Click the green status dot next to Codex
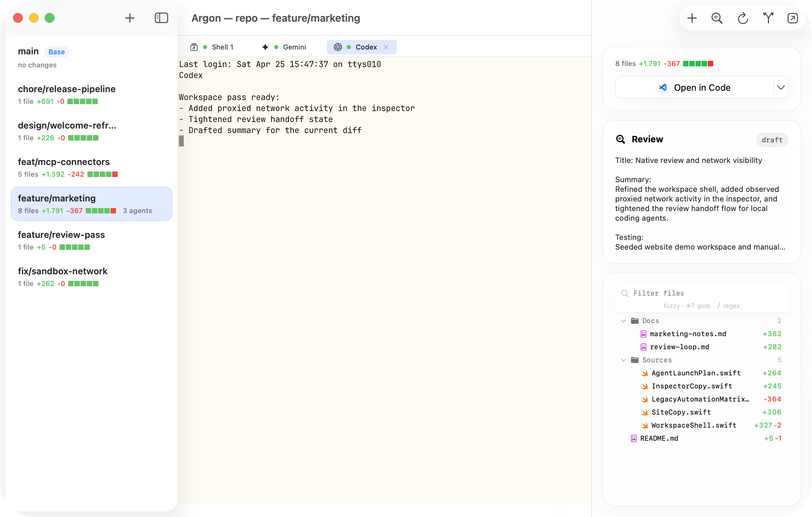Image resolution: width=812 pixels, height=517 pixels. (x=349, y=47)
